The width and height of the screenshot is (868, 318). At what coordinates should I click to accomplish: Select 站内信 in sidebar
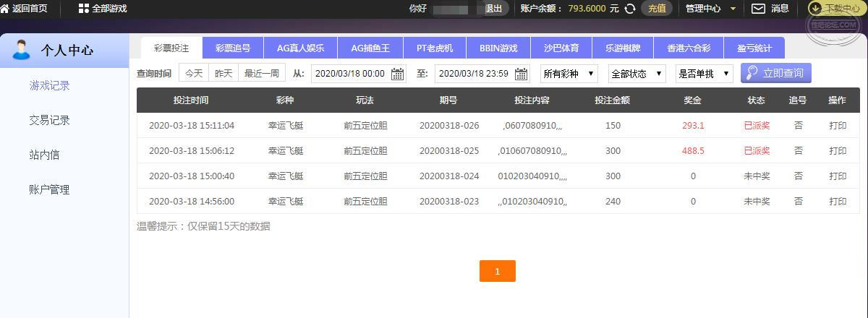44,155
